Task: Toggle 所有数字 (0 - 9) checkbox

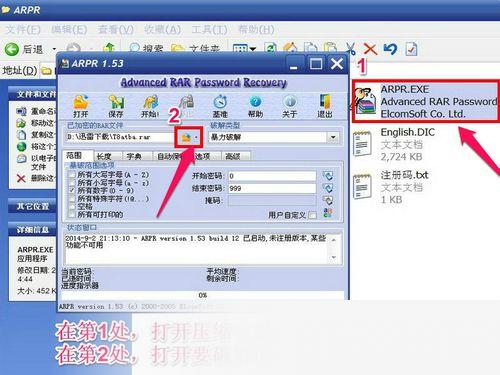Action: (x=72, y=190)
